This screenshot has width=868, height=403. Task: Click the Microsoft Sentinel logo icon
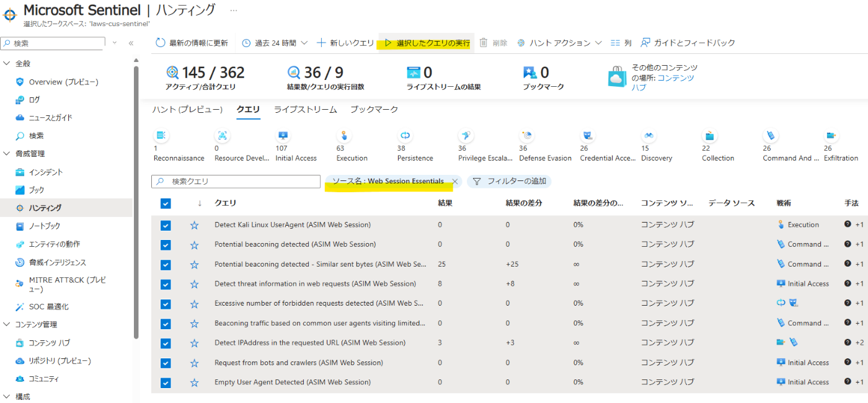[10, 14]
